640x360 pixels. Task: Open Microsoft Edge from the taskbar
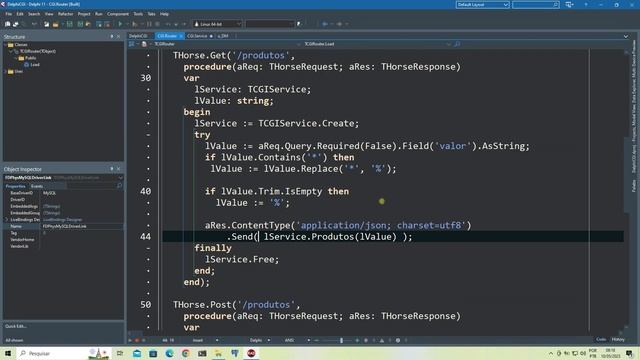point(169,353)
